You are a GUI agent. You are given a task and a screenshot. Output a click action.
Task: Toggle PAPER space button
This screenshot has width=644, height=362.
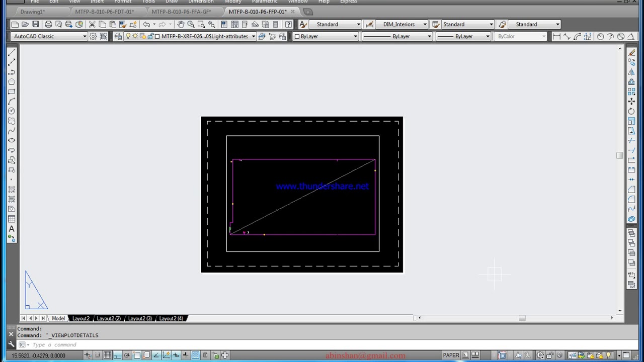tap(451, 355)
